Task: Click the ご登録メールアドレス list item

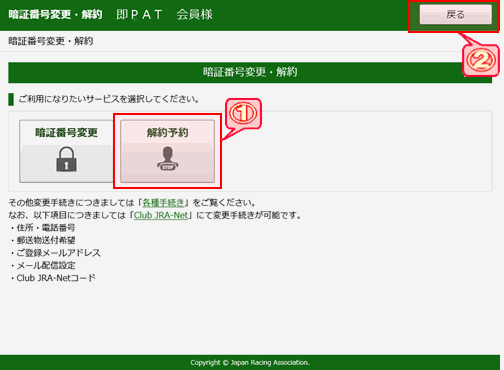Action: [58, 253]
